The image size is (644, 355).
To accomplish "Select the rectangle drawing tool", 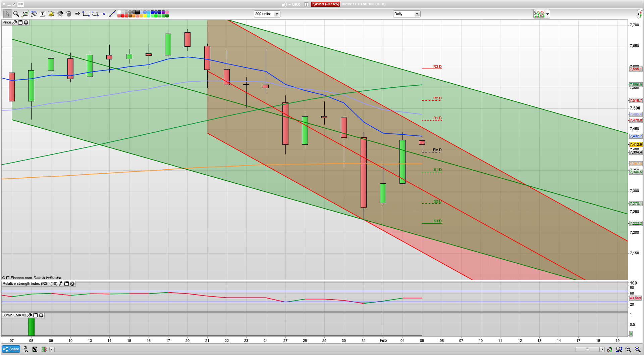I will (x=86, y=14).
